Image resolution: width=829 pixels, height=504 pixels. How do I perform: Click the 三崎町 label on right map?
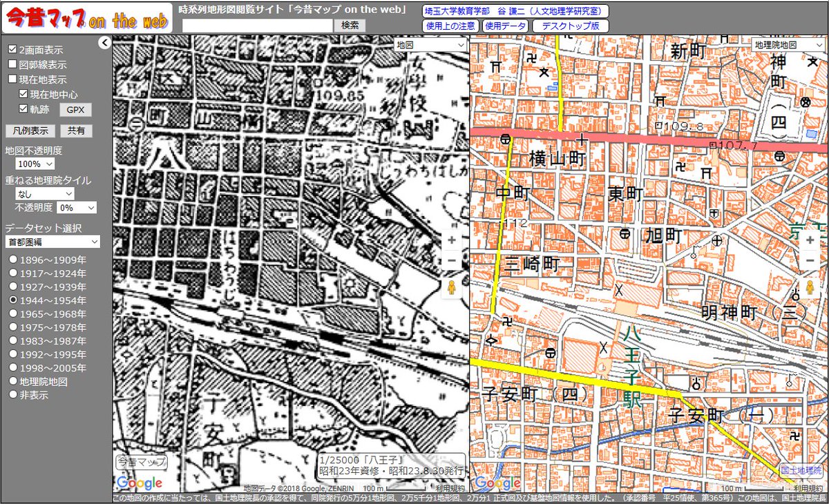click(x=531, y=264)
